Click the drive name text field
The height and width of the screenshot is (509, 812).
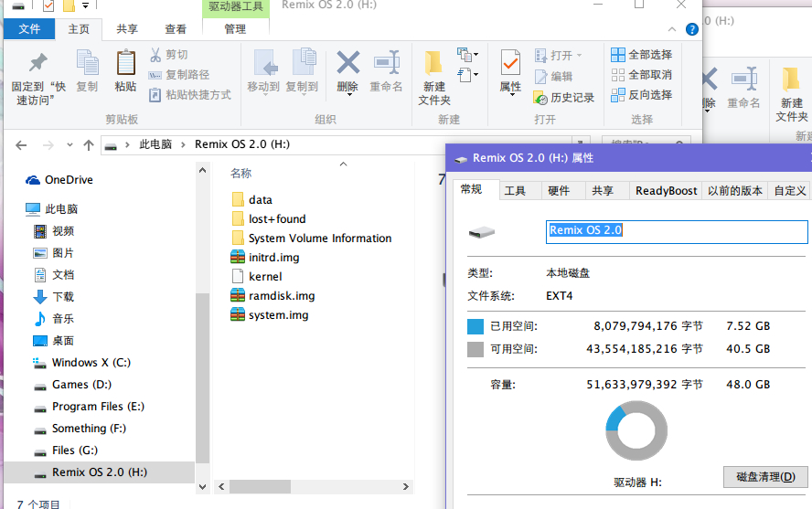coord(677,230)
